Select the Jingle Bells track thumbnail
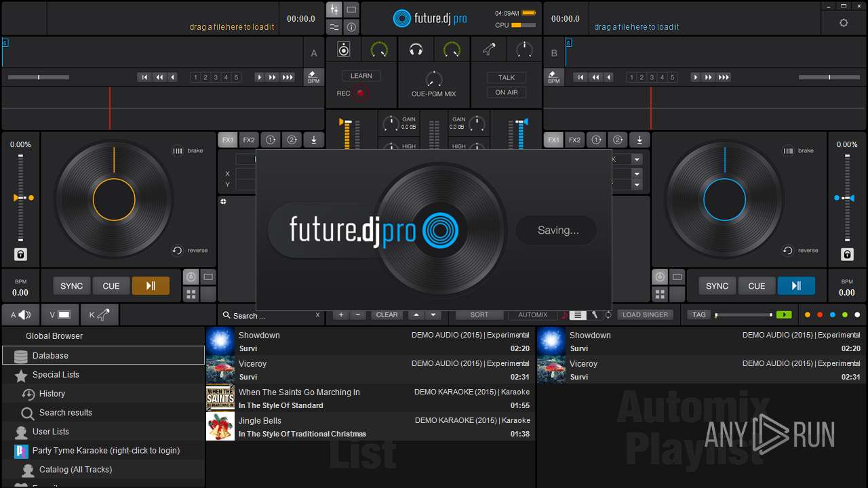The width and height of the screenshot is (868, 488). [220, 426]
